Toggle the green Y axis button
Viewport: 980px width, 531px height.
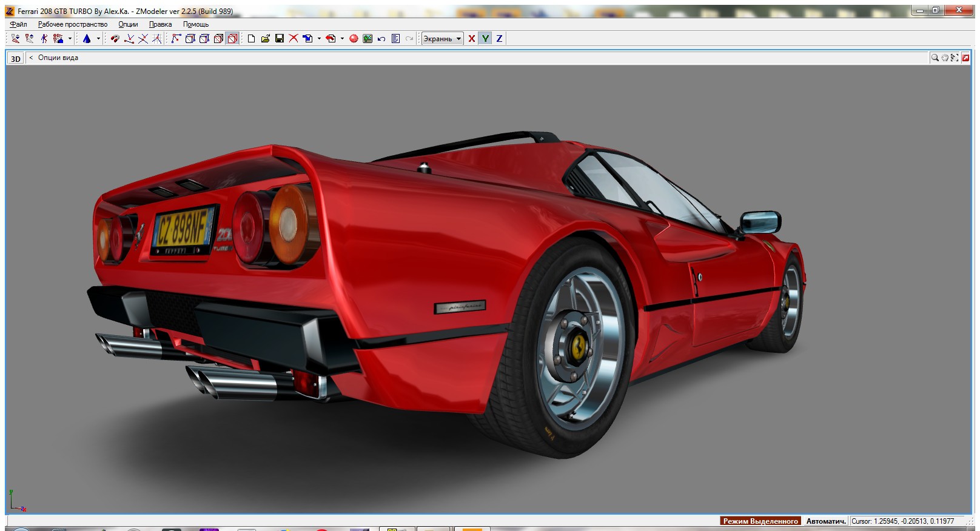pos(485,39)
